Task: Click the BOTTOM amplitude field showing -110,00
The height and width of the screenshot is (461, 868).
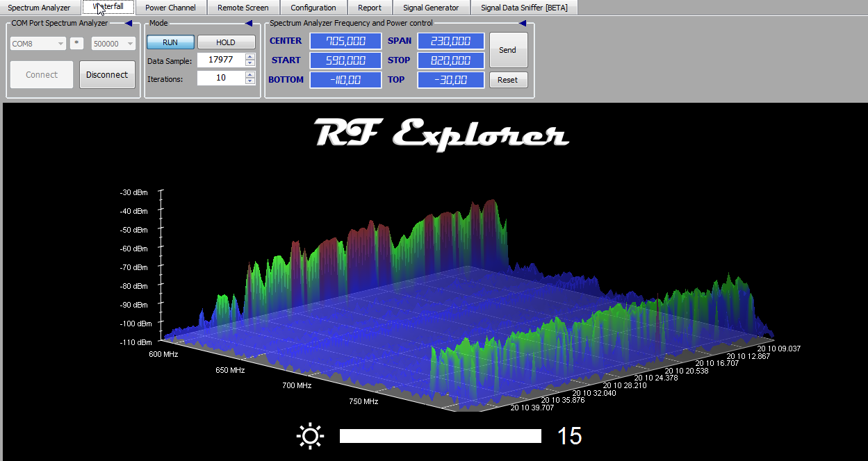Action: tap(345, 80)
